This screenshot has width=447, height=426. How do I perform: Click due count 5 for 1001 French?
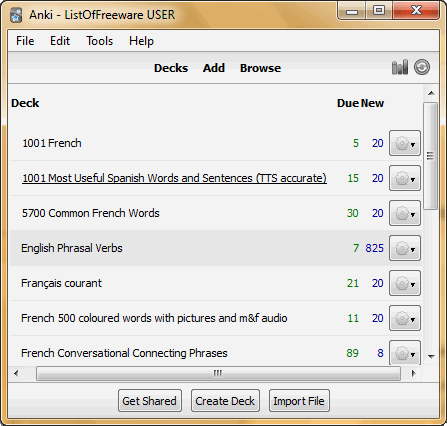(x=356, y=143)
